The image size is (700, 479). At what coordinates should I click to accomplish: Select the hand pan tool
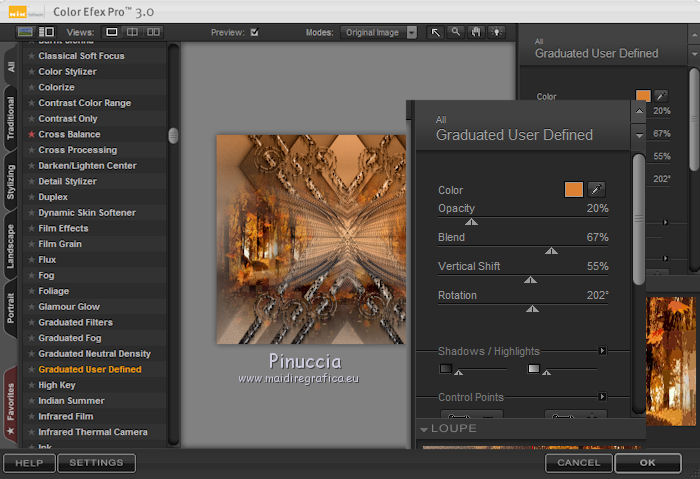pos(476,32)
